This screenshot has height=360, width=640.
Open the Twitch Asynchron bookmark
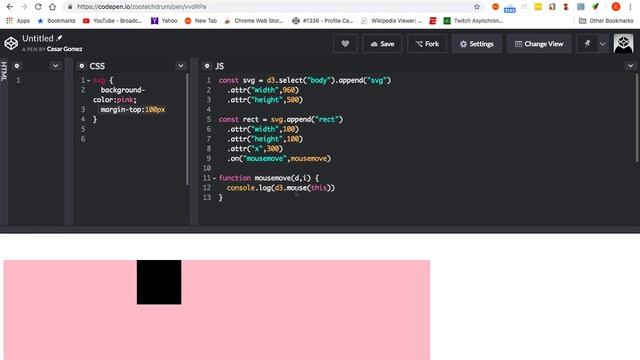tap(473, 20)
